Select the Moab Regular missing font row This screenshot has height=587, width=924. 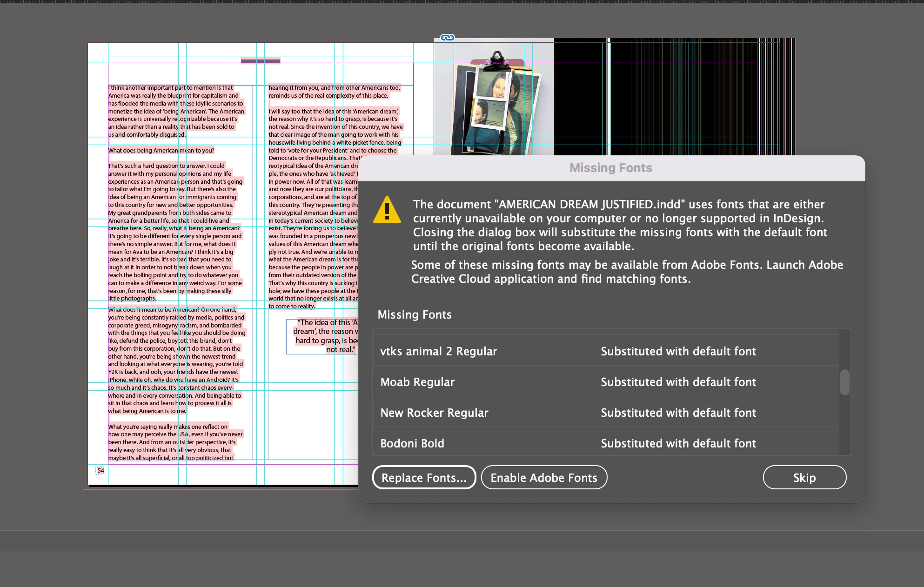click(417, 382)
